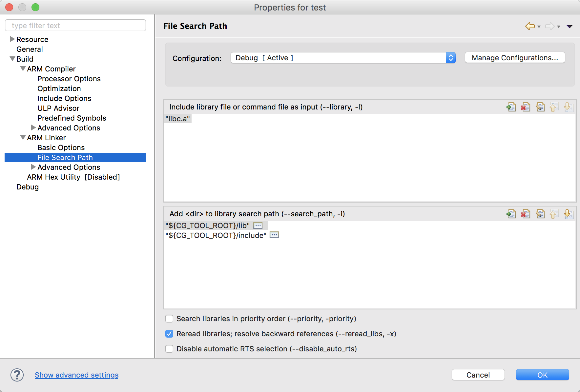Collapse the ARM Compiler node
Screen dimensions: 580x392
coord(23,69)
